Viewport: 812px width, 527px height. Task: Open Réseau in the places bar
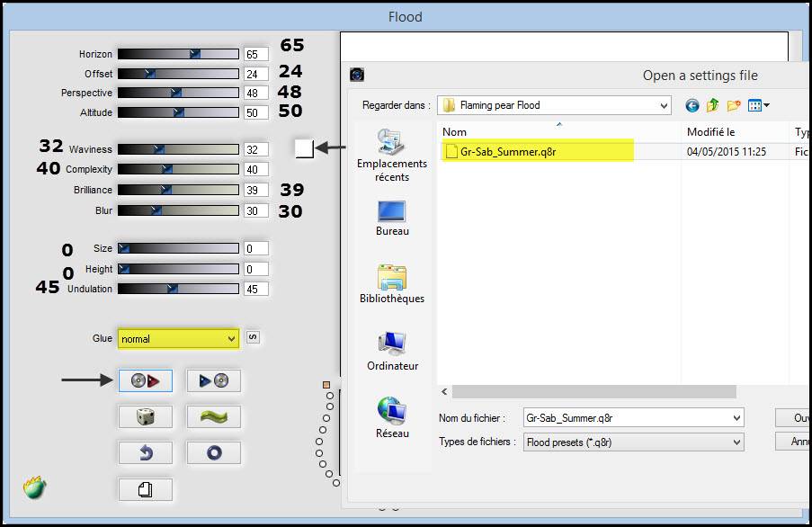[x=392, y=418]
